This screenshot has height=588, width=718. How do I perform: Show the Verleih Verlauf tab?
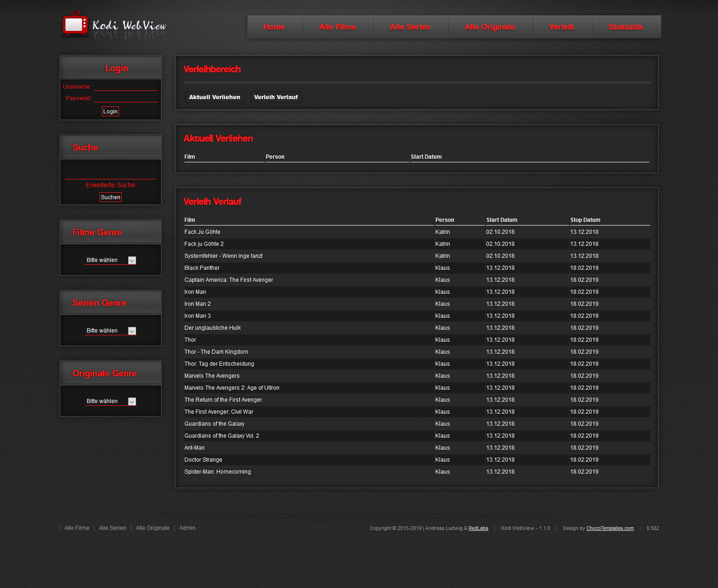click(x=276, y=97)
